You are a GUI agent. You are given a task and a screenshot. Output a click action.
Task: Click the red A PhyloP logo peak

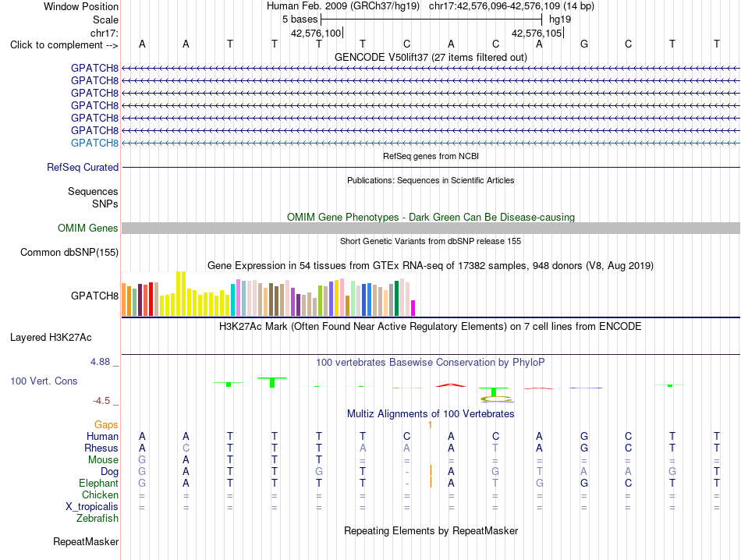point(450,385)
